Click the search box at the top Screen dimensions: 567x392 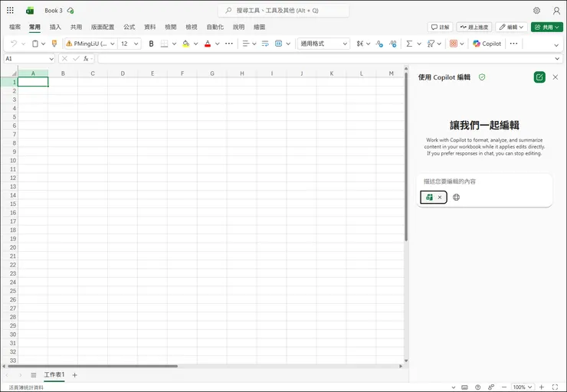pos(283,11)
